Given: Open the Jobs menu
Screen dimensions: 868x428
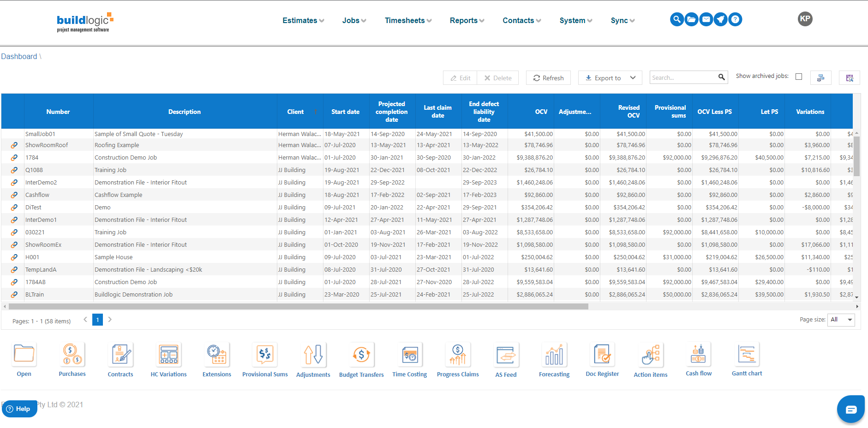Looking at the screenshot, I should (x=353, y=20).
